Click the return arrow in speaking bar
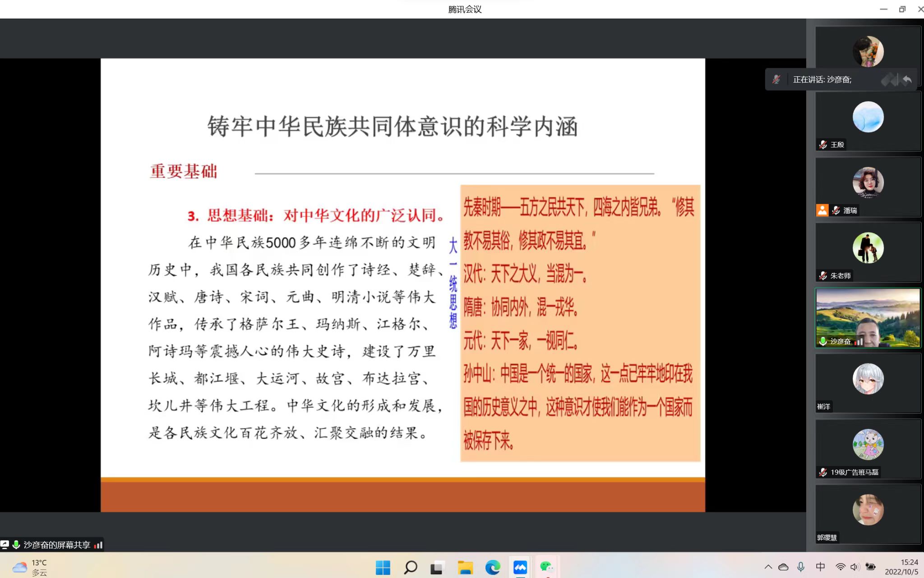This screenshot has height=578, width=924. [x=906, y=80]
